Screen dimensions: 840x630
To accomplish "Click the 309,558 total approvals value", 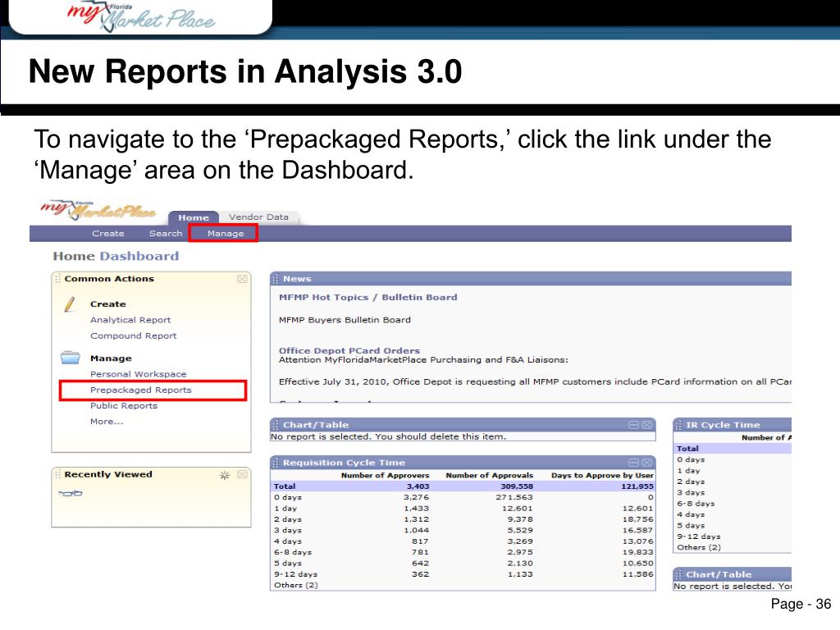I will click(517, 486).
